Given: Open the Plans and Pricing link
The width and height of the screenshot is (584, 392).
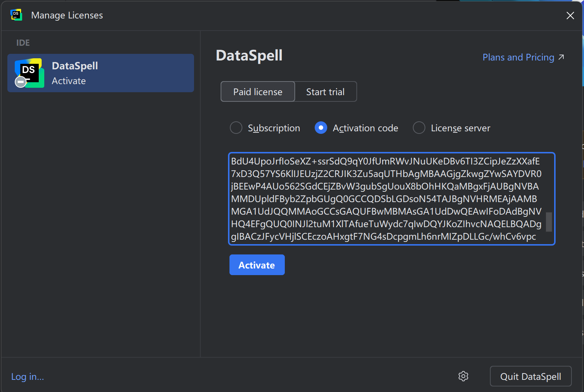Looking at the screenshot, I should tap(523, 57).
